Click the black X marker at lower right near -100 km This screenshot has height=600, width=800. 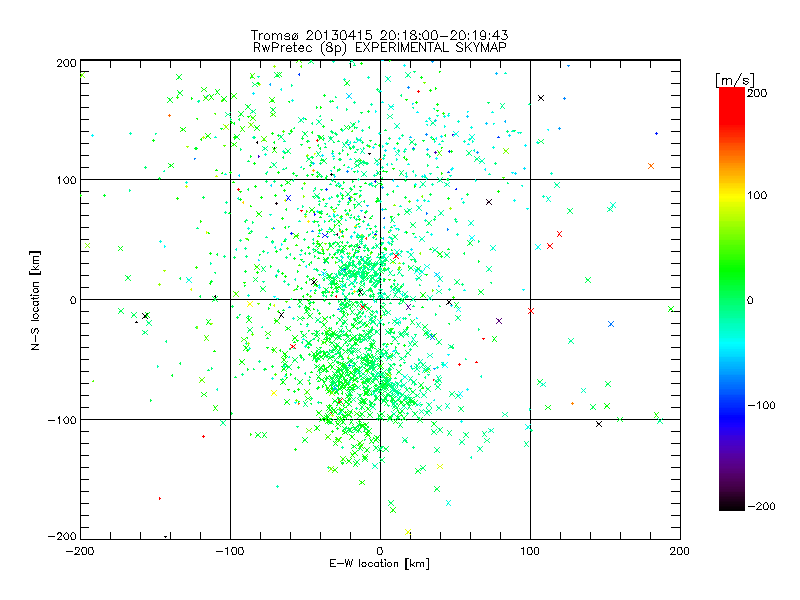coord(599,424)
